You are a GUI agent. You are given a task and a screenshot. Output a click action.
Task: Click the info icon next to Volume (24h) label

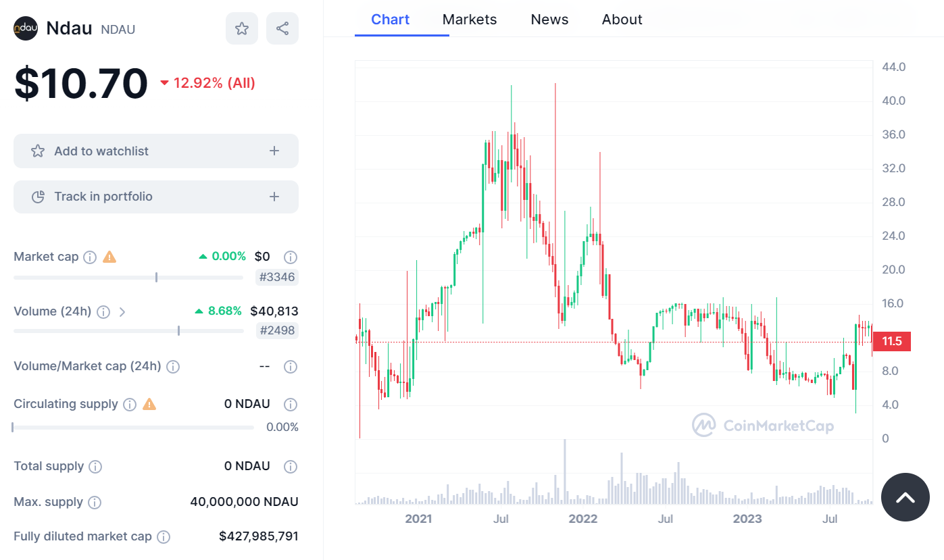[x=103, y=311]
